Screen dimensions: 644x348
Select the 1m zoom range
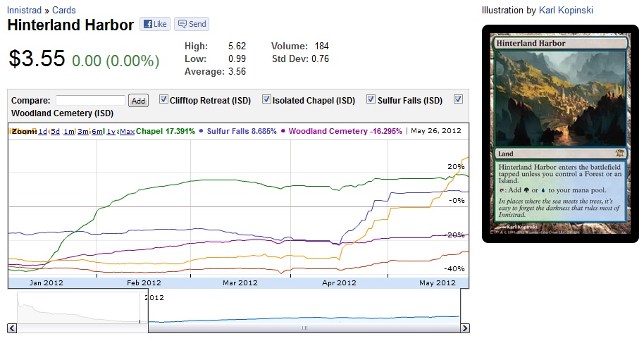coord(69,132)
